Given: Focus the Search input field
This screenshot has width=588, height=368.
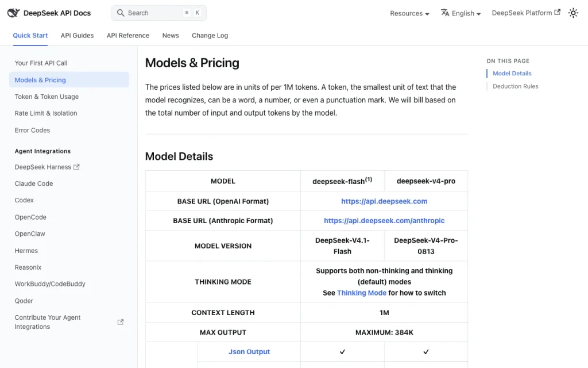Looking at the screenshot, I should 158,13.
